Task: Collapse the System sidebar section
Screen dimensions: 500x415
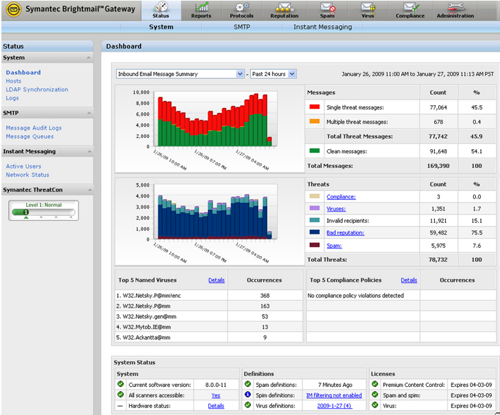Action: tap(89, 58)
